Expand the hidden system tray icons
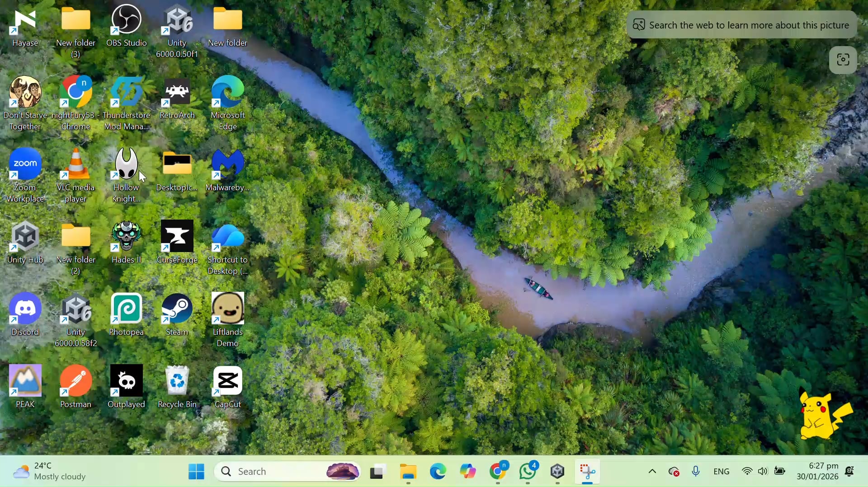 click(x=652, y=472)
